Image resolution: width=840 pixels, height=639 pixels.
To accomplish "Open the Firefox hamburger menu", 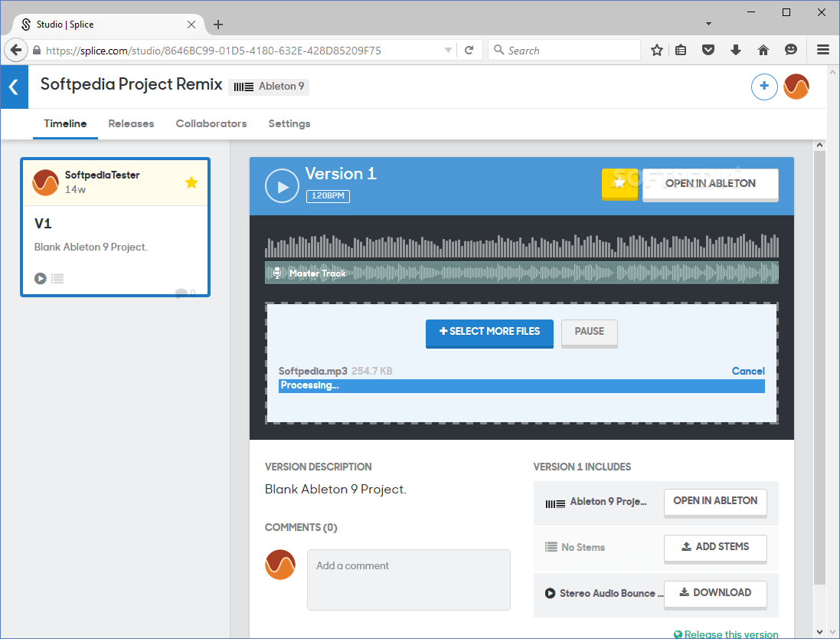I will pyautogui.click(x=822, y=50).
